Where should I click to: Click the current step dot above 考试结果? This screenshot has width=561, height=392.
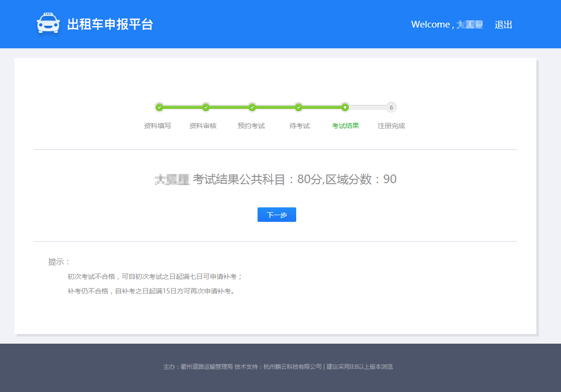point(345,107)
